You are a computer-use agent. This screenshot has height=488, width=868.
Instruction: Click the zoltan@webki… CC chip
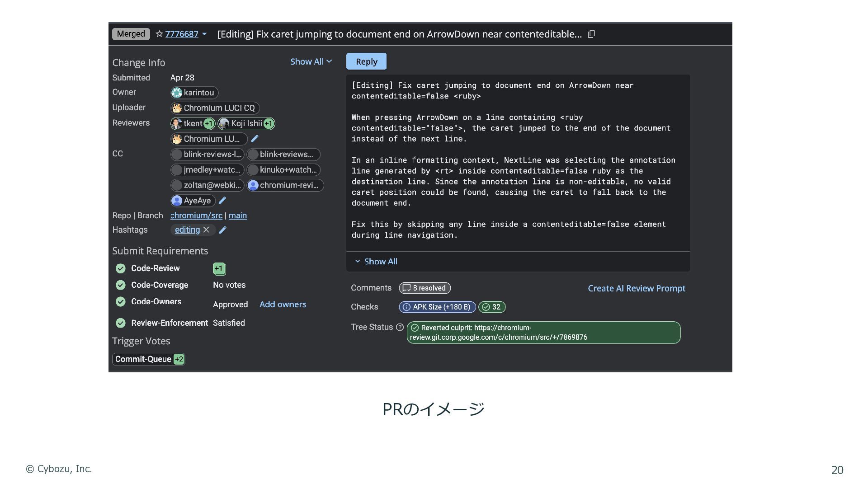(207, 185)
